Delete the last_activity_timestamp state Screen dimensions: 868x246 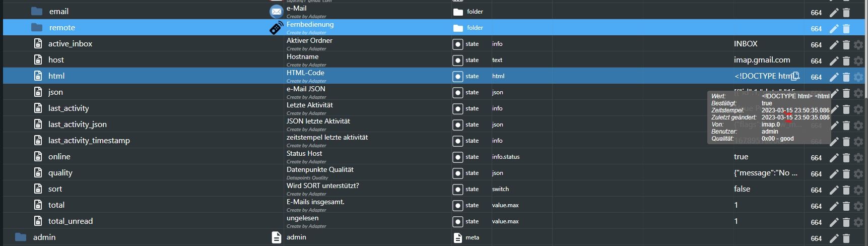click(846, 142)
